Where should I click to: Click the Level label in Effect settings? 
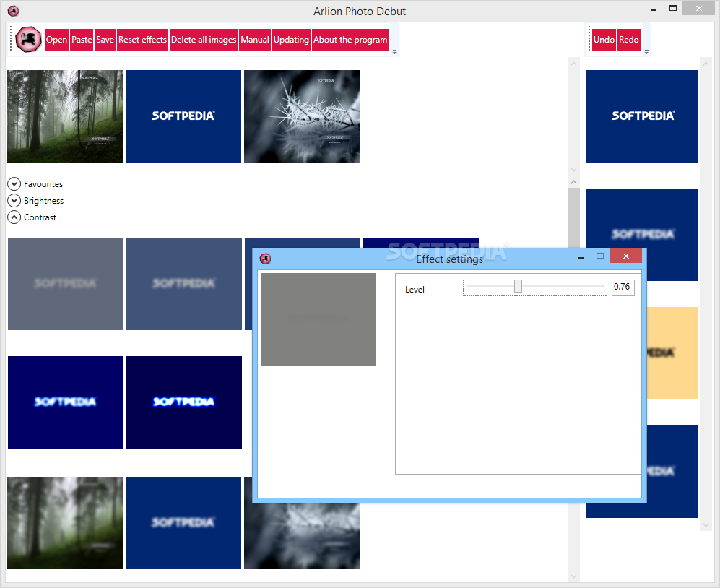point(415,290)
